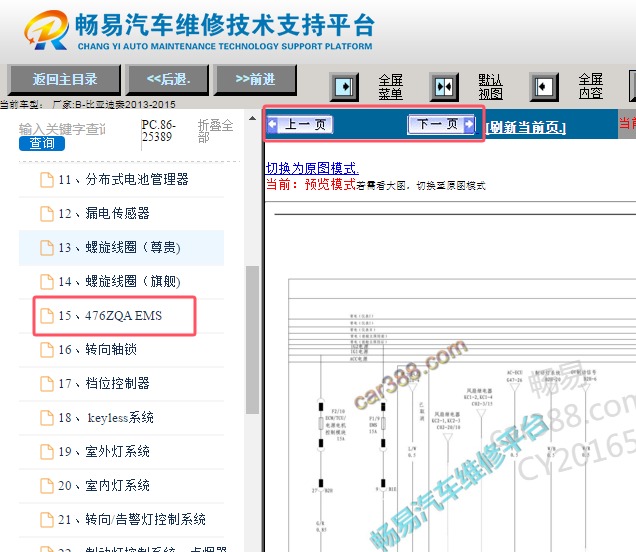Select the 默认视图 label
The height and width of the screenshot is (552, 636).
click(490, 86)
